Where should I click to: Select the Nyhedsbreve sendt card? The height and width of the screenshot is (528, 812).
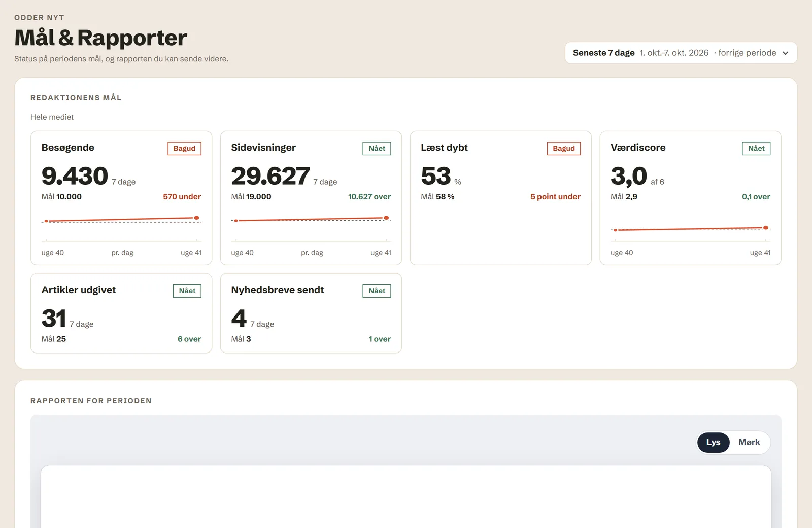pyautogui.click(x=311, y=313)
